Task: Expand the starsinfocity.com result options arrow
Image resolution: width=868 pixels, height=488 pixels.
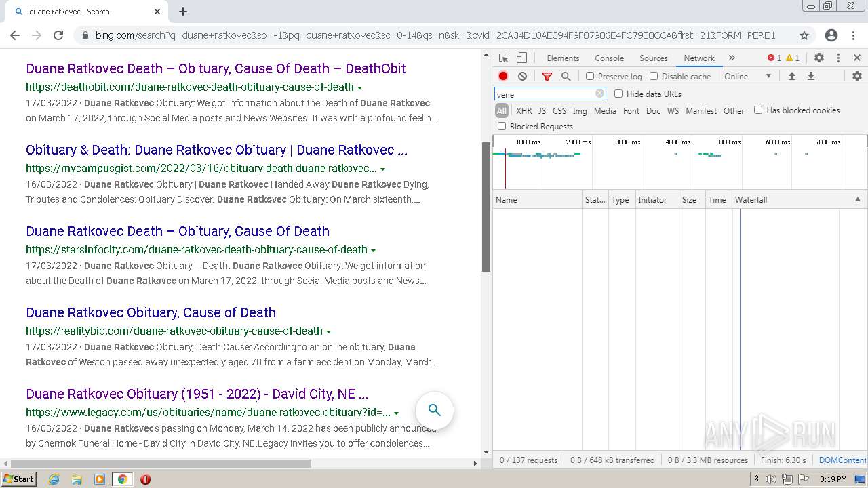Action: 373,251
